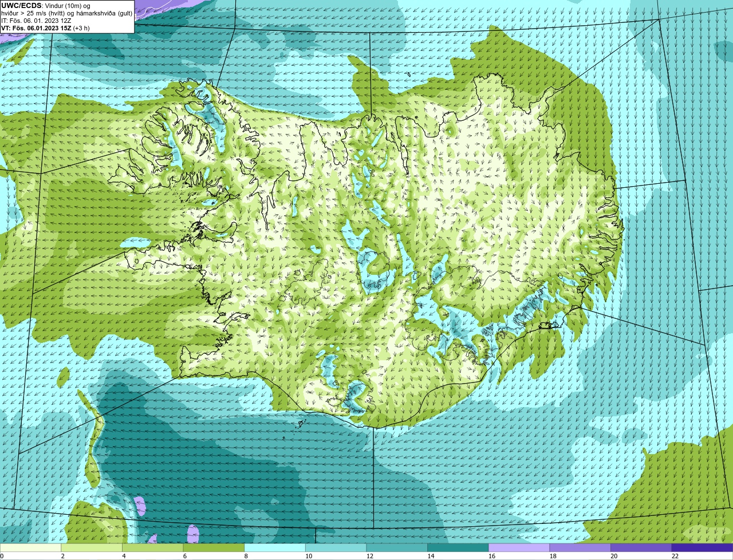The height and width of the screenshot is (560, 733).
Task: Click the legend scale label '0'
Action: (2, 556)
